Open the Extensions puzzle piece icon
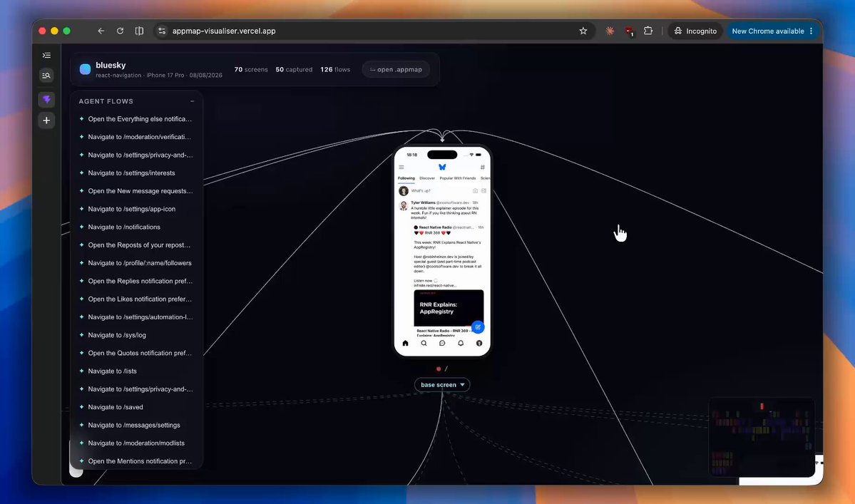Screen dimensions: 855x504 point(647,31)
